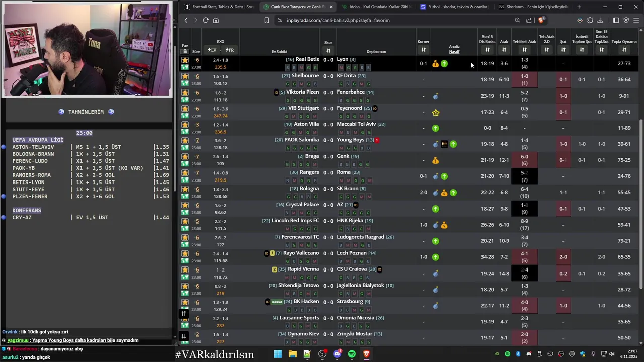
Task: Go back in the browser
Action: pyautogui.click(x=186, y=20)
